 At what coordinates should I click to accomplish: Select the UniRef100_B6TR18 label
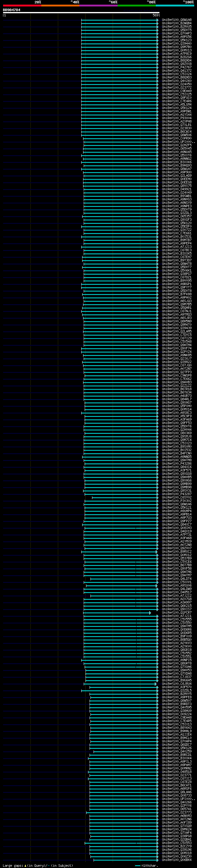click(x=177, y=389)
